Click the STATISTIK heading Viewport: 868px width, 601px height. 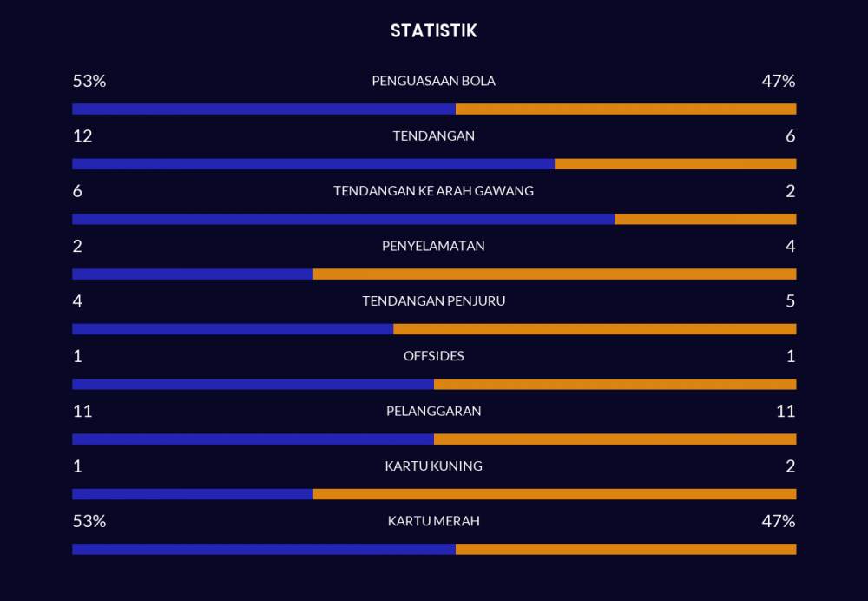(x=433, y=30)
